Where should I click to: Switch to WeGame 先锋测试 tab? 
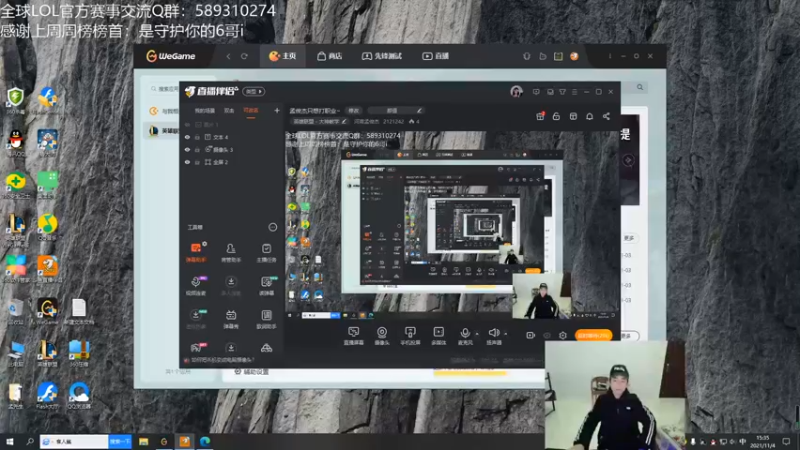[382, 56]
